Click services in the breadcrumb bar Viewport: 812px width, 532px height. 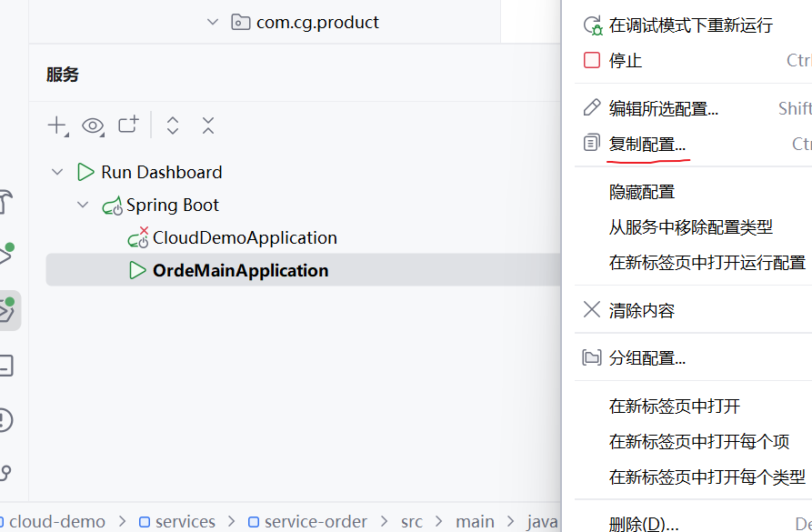coord(185,521)
